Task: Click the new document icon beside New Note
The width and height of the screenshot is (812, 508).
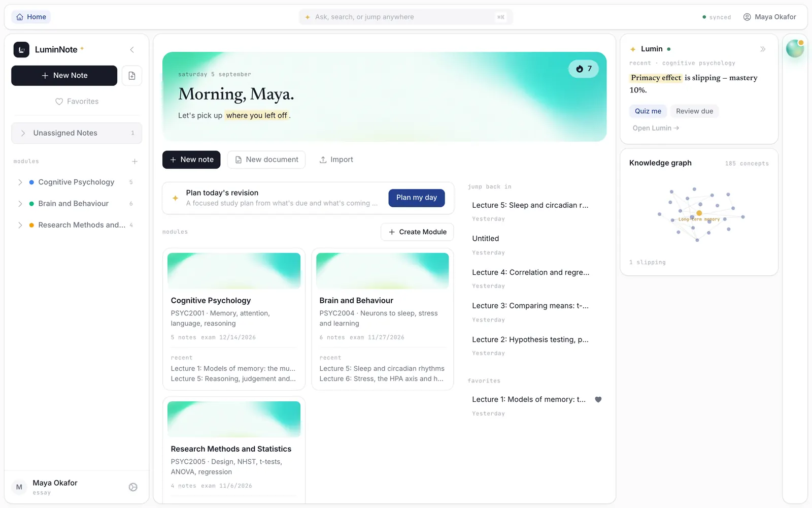Action: pos(132,76)
